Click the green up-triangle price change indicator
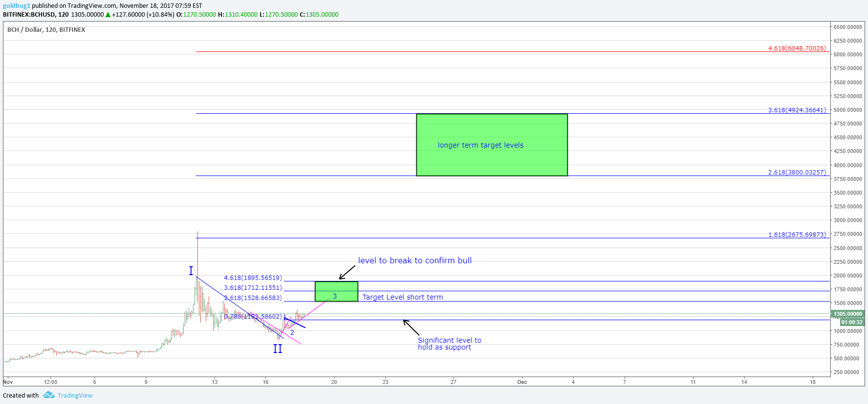 point(108,15)
